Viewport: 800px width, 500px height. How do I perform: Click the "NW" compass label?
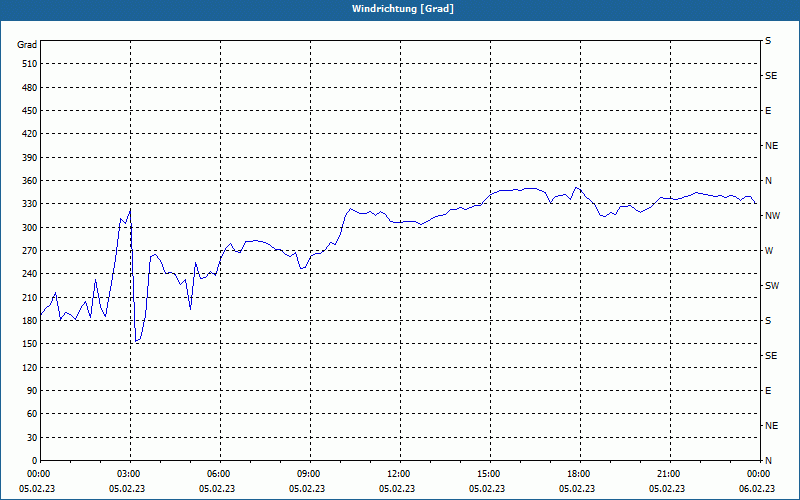coord(772,216)
